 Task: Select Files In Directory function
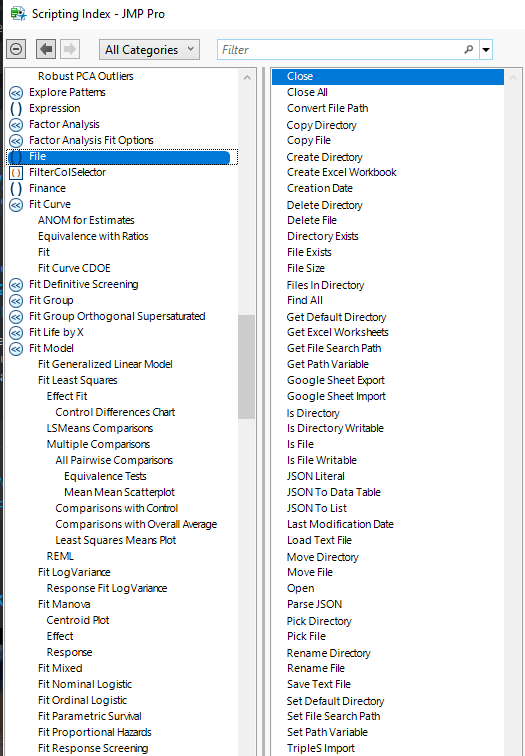pos(325,285)
